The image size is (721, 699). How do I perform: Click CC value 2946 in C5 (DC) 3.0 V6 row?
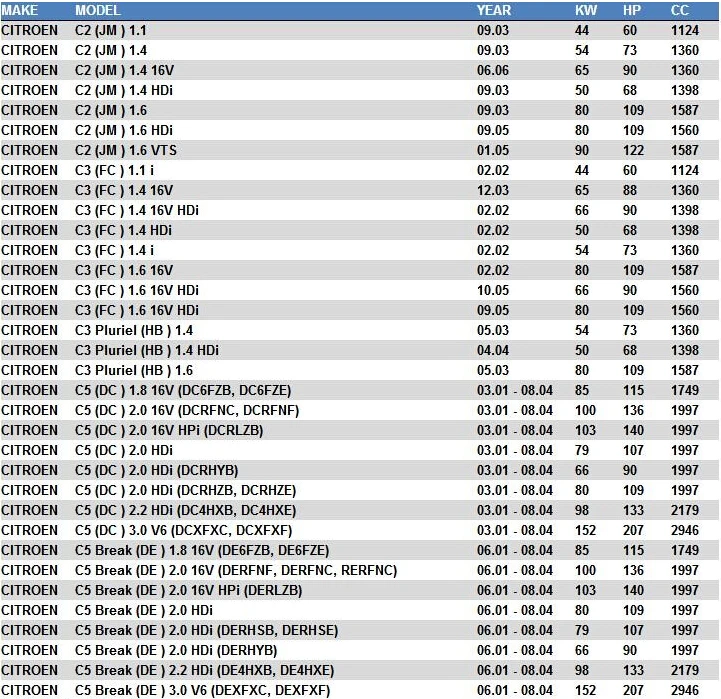(x=685, y=530)
